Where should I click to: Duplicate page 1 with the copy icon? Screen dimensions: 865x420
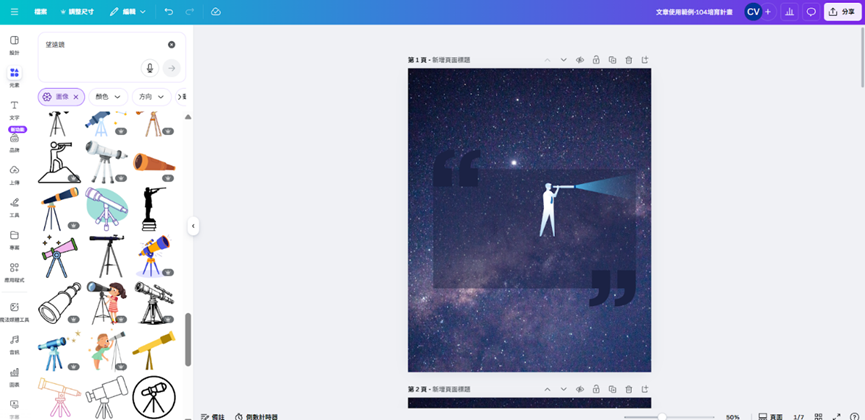[x=612, y=60]
